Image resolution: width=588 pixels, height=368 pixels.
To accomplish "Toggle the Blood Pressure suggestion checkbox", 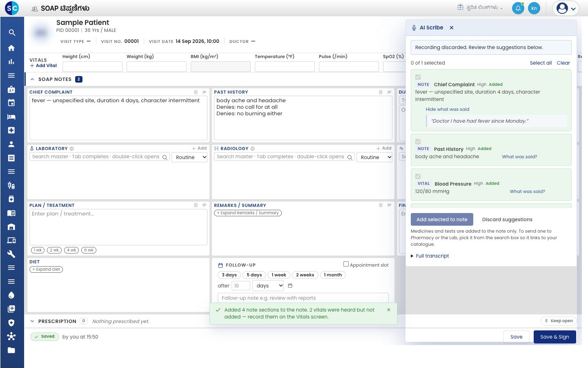I will coord(418,176).
